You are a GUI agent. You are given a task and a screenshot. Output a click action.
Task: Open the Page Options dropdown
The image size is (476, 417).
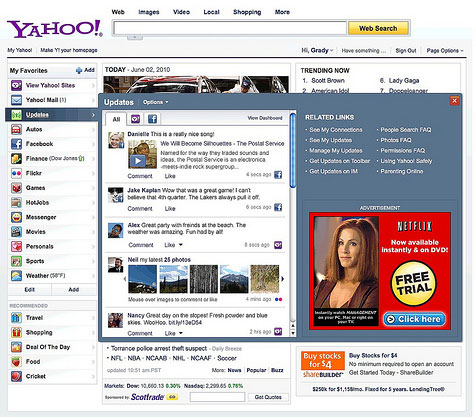click(445, 51)
